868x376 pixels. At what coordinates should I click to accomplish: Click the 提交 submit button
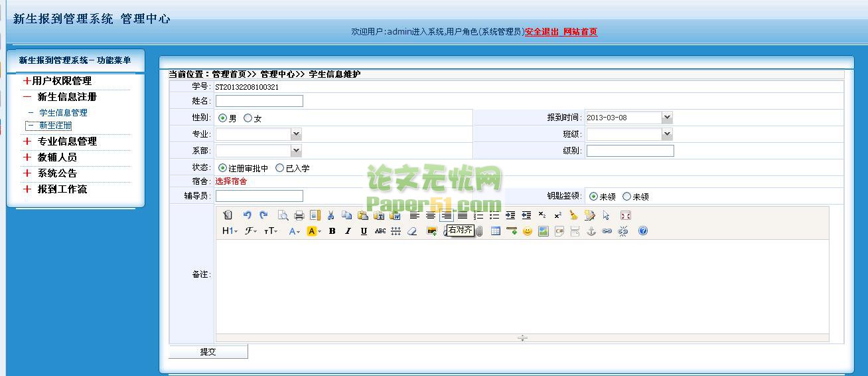point(208,352)
